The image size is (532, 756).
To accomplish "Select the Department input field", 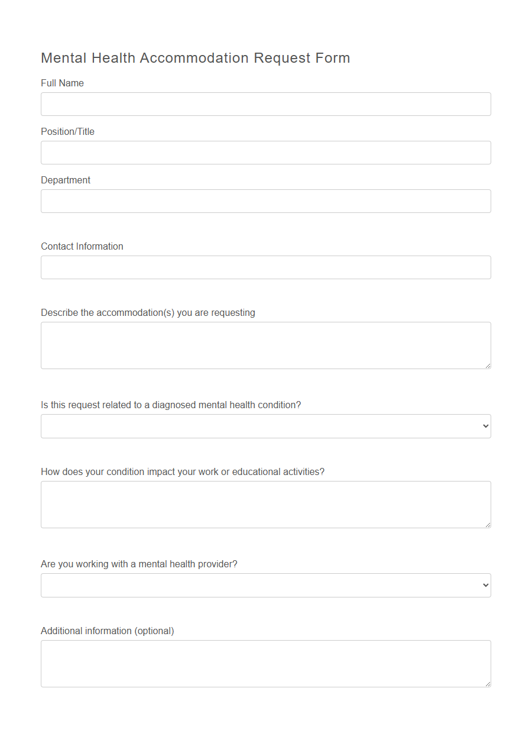I will click(265, 201).
